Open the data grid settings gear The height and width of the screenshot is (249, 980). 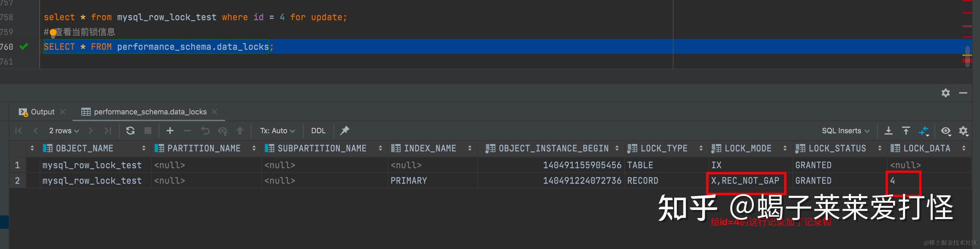963,131
